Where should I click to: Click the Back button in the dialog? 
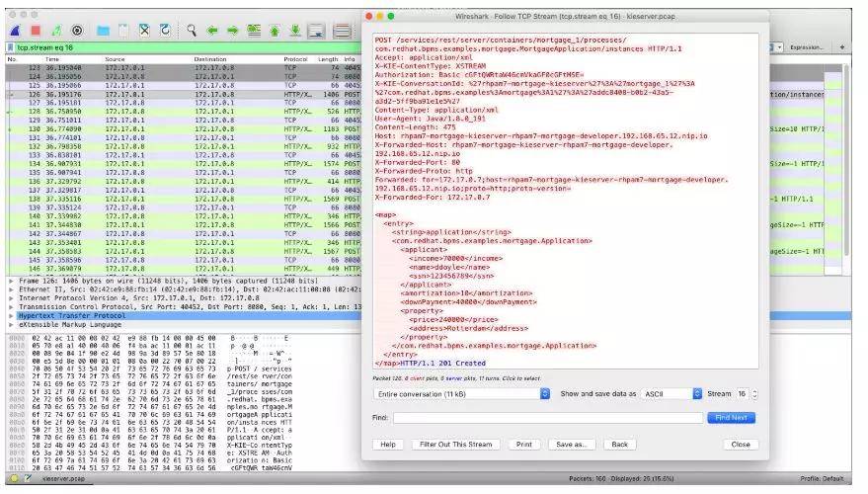pyautogui.click(x=619, y=445)
